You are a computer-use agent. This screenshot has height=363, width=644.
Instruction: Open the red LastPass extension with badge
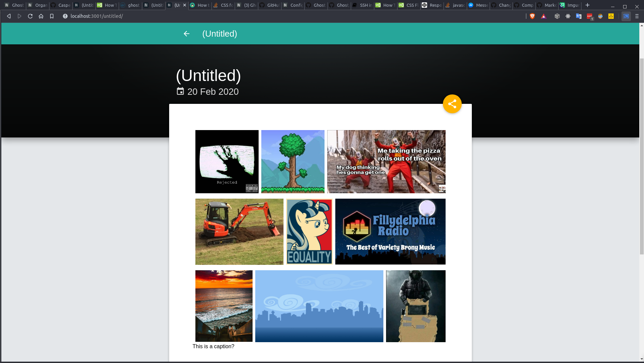[x=590, y=16]
